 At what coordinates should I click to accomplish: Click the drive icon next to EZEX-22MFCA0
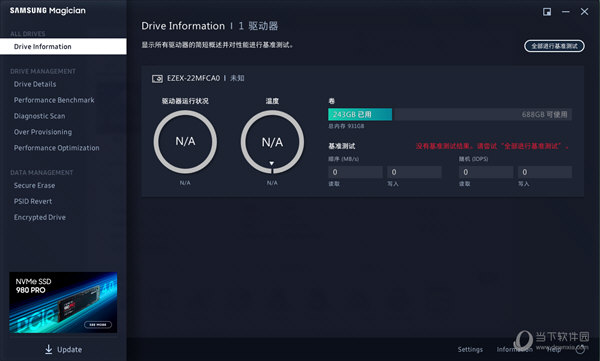[157, 78]
